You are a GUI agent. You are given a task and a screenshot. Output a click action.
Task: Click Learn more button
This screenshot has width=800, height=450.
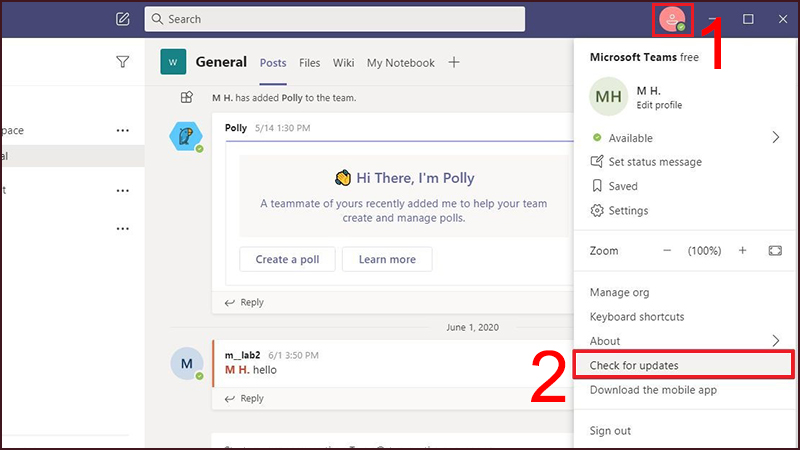387,259
